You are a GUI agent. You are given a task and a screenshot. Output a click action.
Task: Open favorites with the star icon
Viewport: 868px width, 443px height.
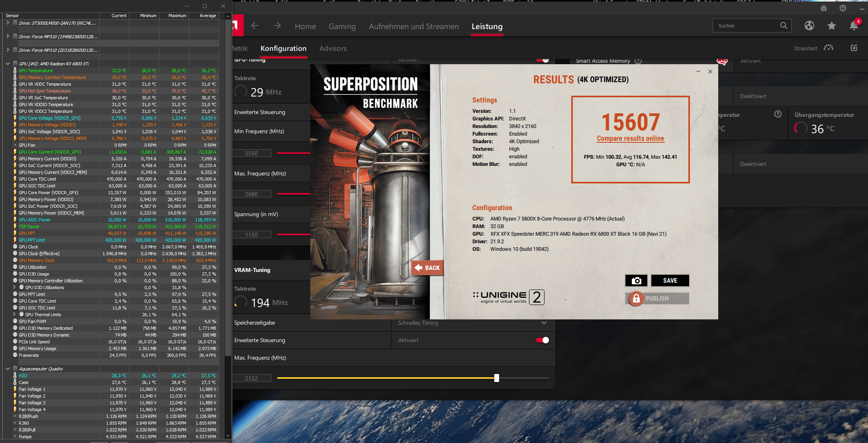click(831, 26)
